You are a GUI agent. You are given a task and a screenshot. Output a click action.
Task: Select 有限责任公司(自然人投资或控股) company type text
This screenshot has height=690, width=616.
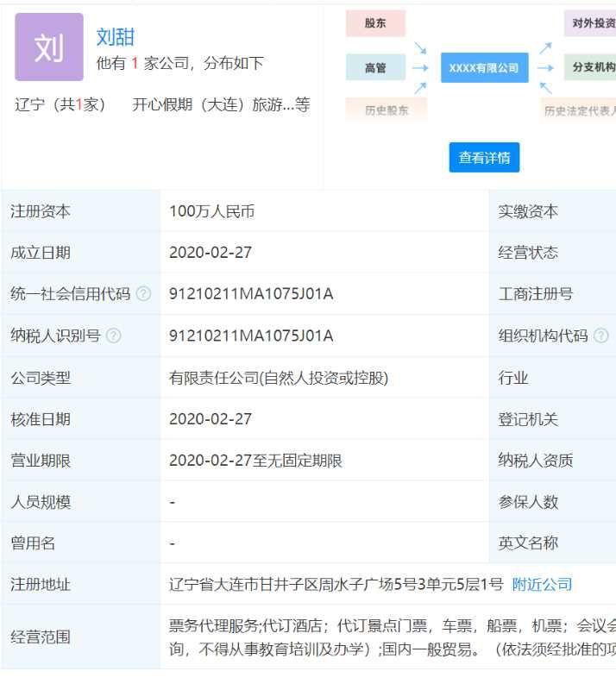(x=279, y=378)
